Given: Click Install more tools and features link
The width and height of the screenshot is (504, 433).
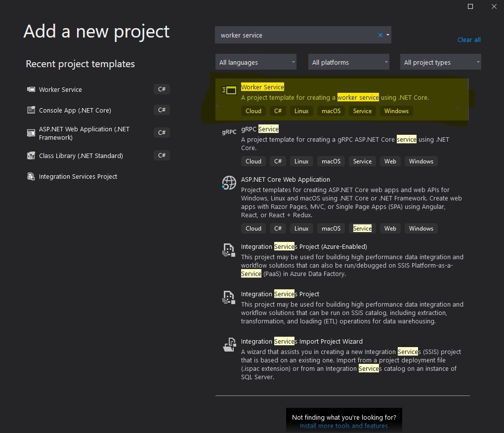Looking at the screenshot, I should 343,426.
